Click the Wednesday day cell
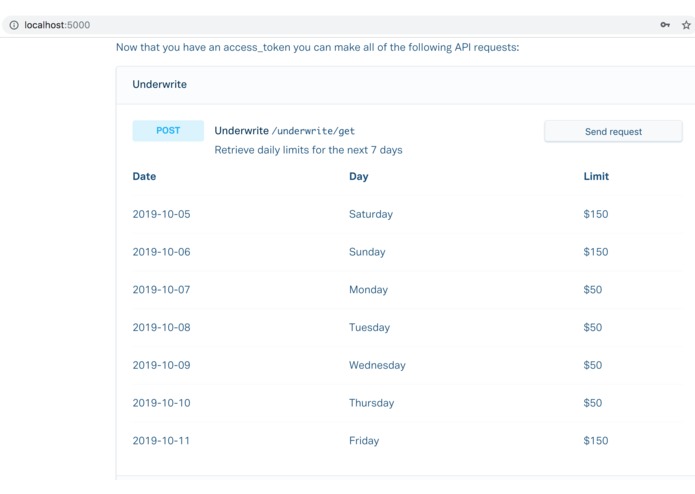The image size is (695, 494). (377, 366)
